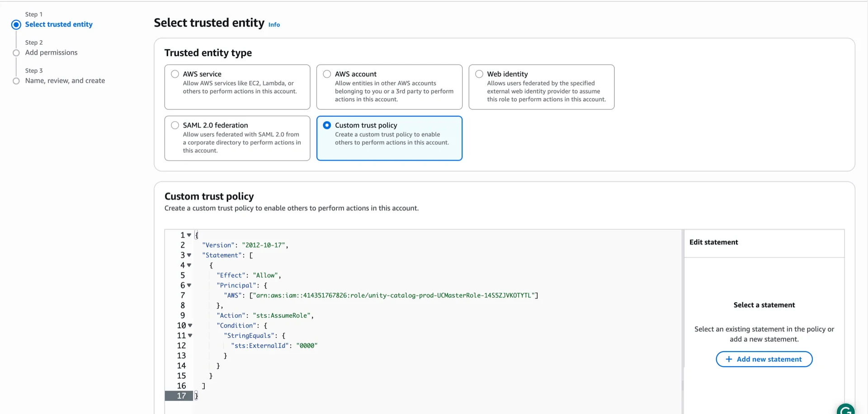The width and height of the screenshot is (868, 414).
Task: Click the Step 3 step circle indicator
Action: [16, 81]
